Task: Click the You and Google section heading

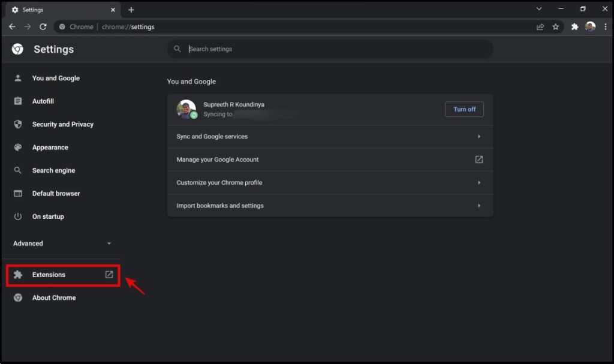Action: click(191, 82)
